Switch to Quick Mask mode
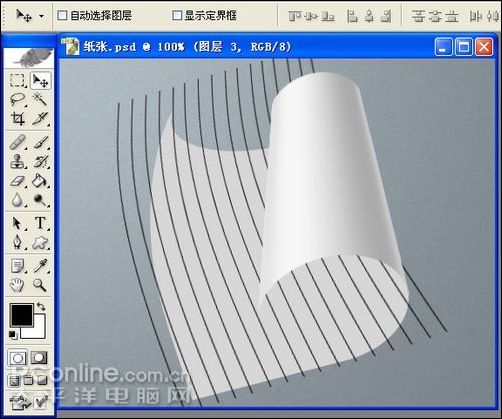Image resolution: width=502 pixels, height=419 pixels. click(39, 358)
